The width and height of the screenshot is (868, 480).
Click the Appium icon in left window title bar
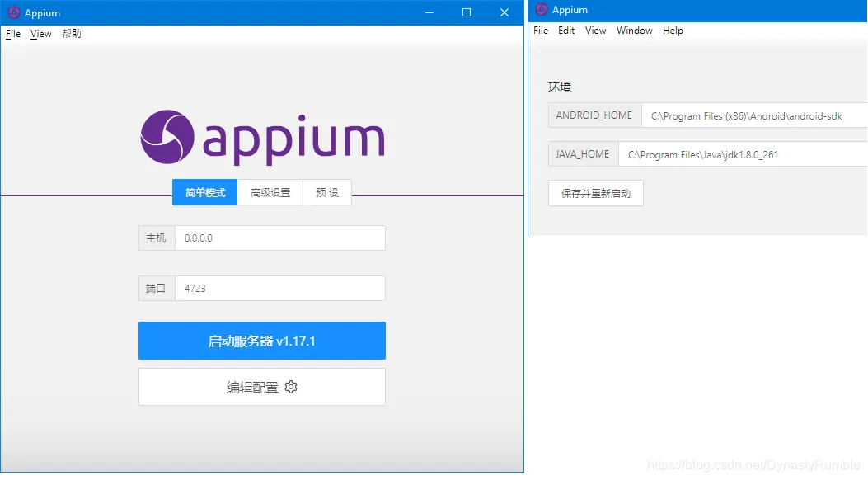pos(14,12)
